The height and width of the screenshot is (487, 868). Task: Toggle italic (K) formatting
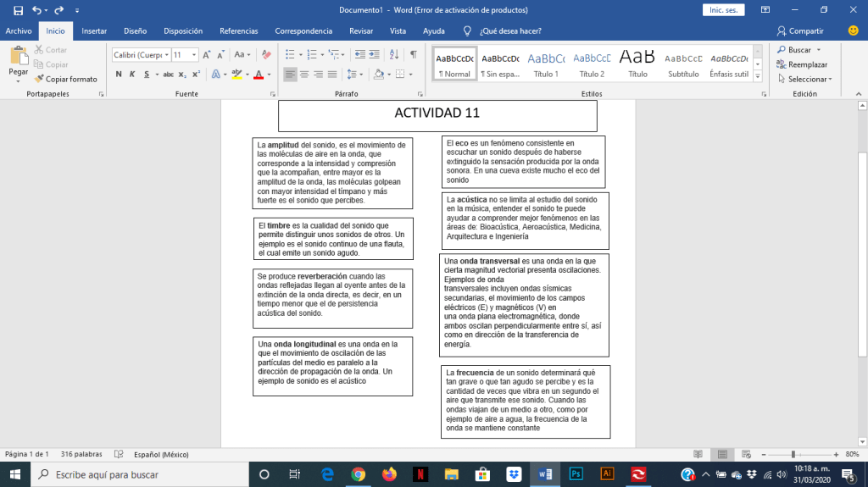coord(132,75)
